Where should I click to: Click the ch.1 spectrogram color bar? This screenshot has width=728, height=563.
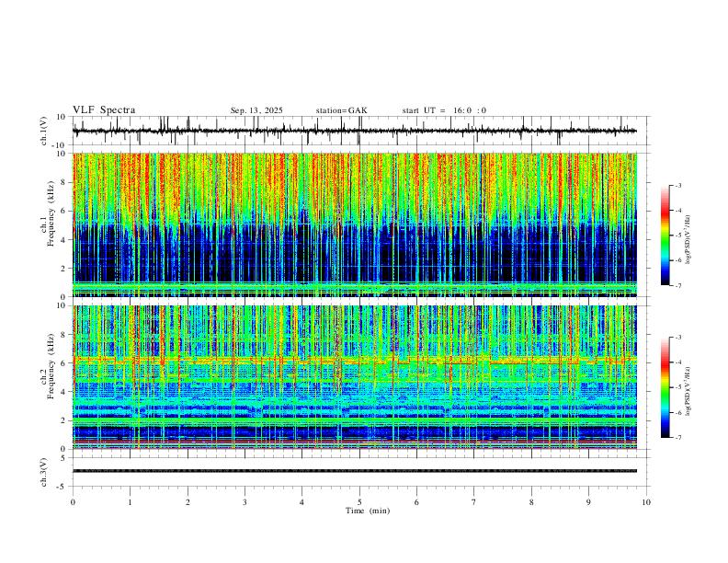click(x=665, y=236)
